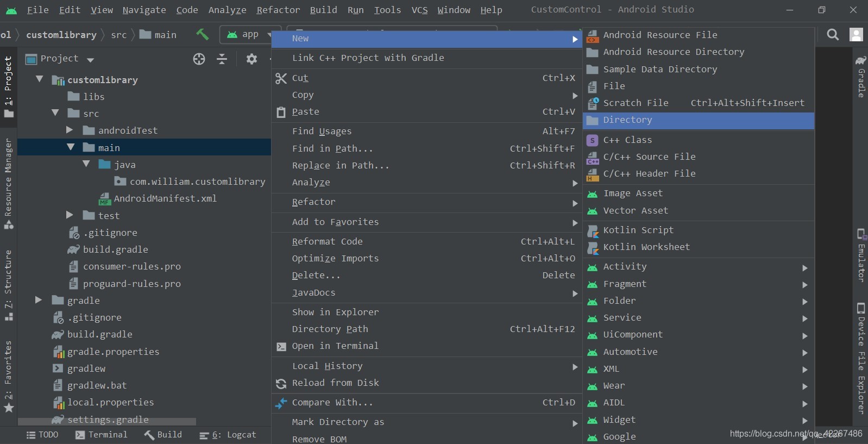The image size is (868, 444).
Task: Open the Logcat tool window
Action: click(x=228, y=435)
